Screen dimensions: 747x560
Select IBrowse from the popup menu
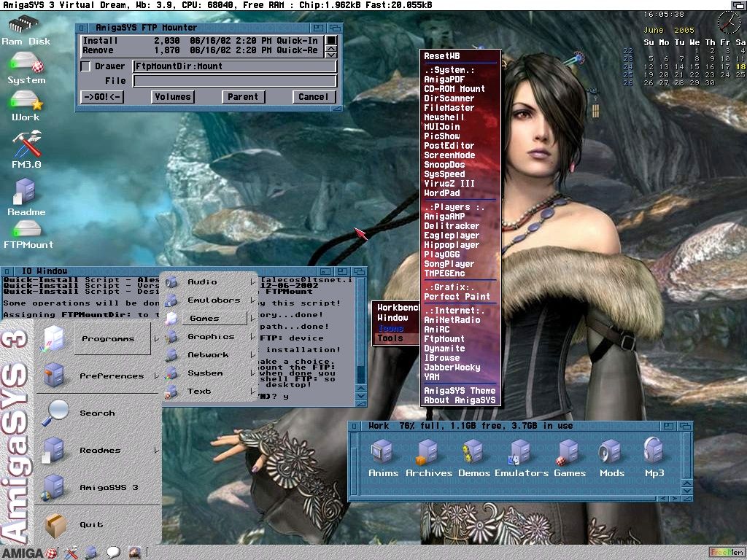[442, 358]
